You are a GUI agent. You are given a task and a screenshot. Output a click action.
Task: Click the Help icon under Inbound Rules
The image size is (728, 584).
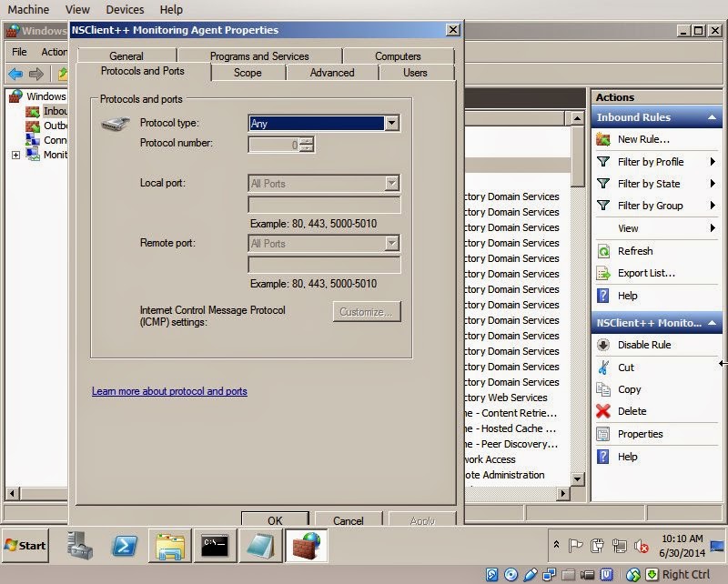[x=602, y=296]
